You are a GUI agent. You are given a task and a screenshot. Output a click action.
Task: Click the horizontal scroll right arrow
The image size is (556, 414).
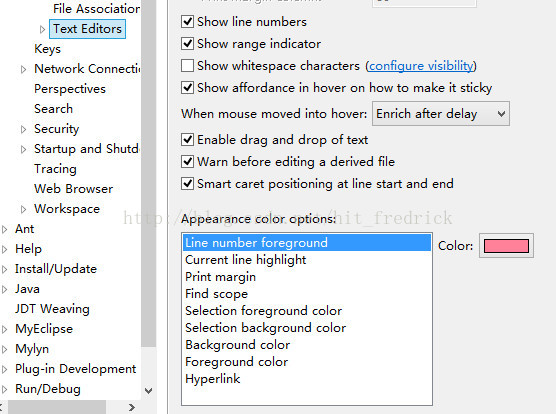point(132,407)
